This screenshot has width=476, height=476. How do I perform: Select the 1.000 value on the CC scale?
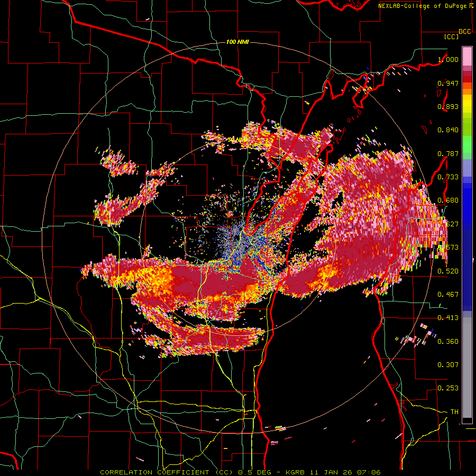pos(448,59)
